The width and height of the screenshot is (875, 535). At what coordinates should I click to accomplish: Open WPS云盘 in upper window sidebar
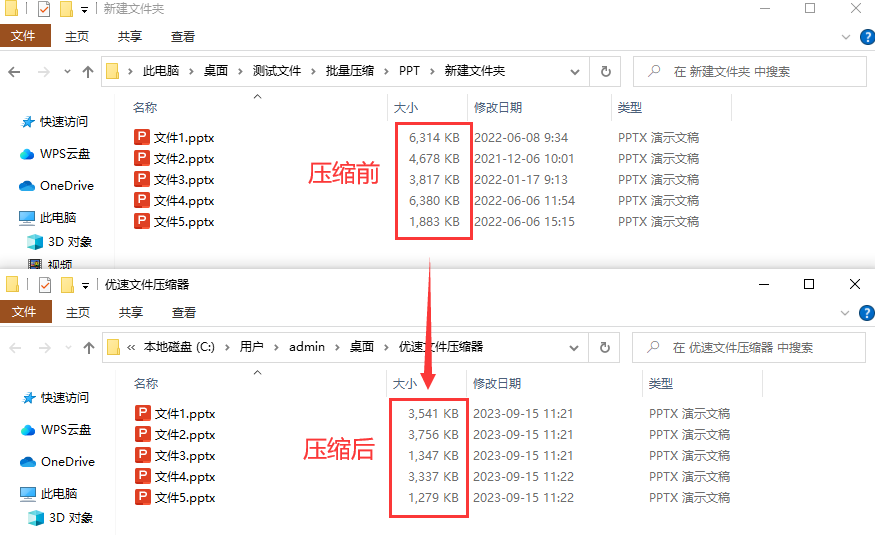[x=55, y=154]
